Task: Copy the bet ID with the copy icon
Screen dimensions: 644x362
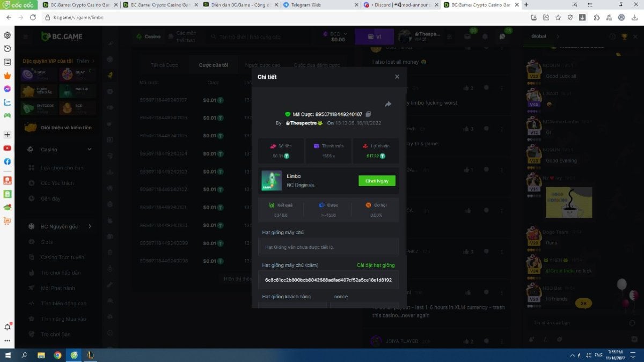Action: click(x=368, y=114)
